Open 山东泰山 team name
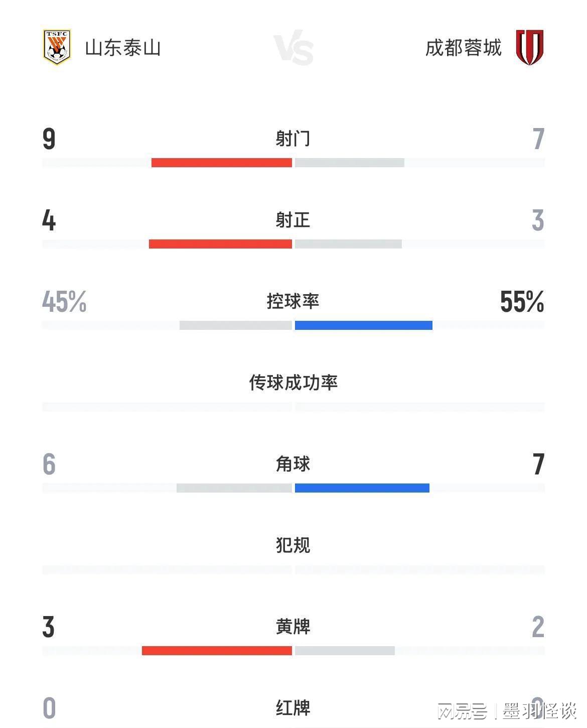Image resolution: width=587 pixels, height=728 pixels. [123, 48]
